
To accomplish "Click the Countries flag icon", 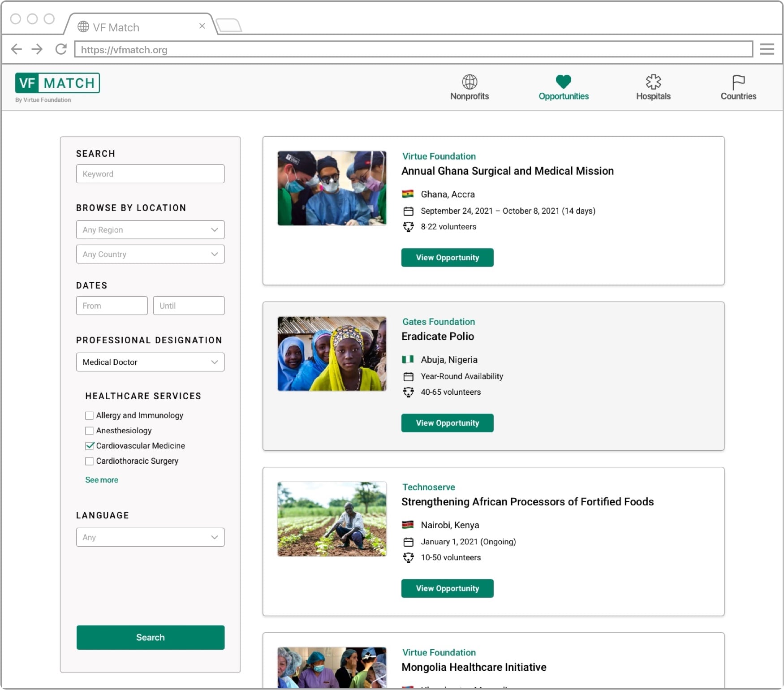I will [738, 82].
